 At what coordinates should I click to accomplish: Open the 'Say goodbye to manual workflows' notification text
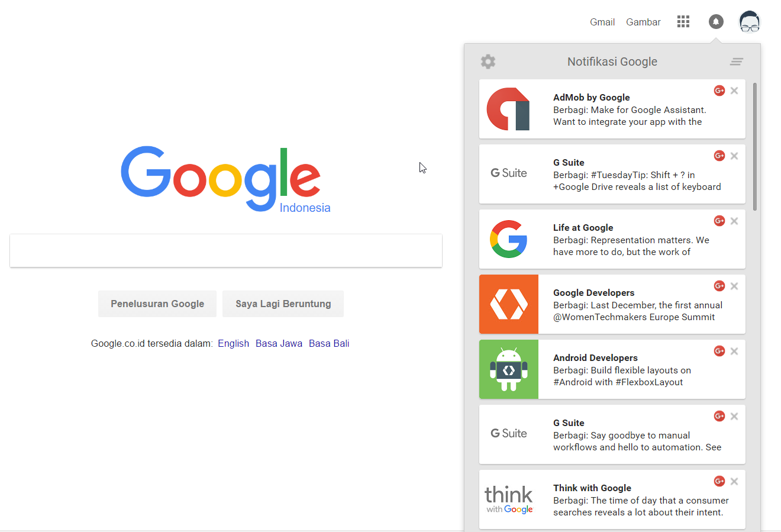(x=637, y=441)
